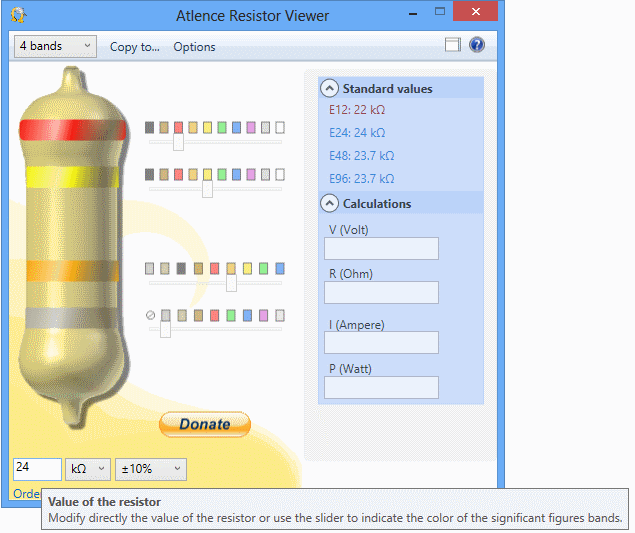
Task: Pick red swatch for the first band
Action: pos(178,128)
